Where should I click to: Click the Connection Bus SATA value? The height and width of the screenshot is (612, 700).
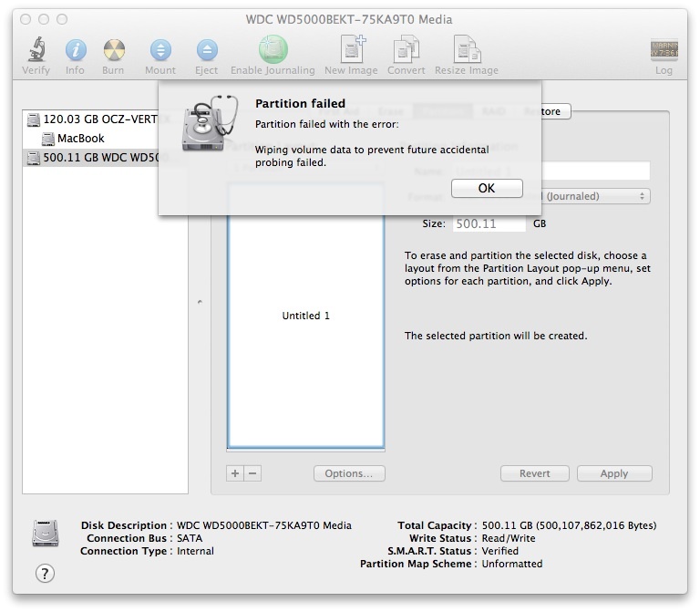[190, 538]
